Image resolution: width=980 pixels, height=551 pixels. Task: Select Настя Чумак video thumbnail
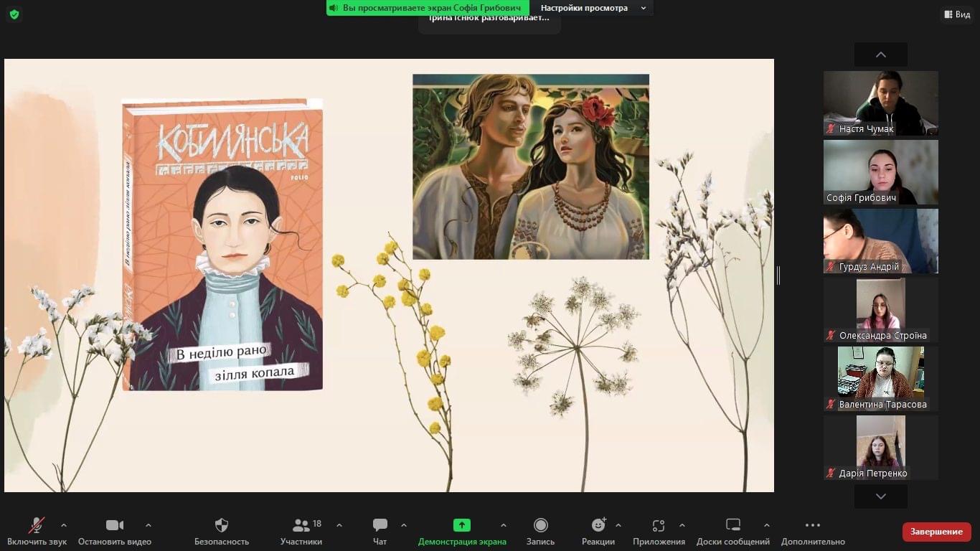(x=881, y=103)
